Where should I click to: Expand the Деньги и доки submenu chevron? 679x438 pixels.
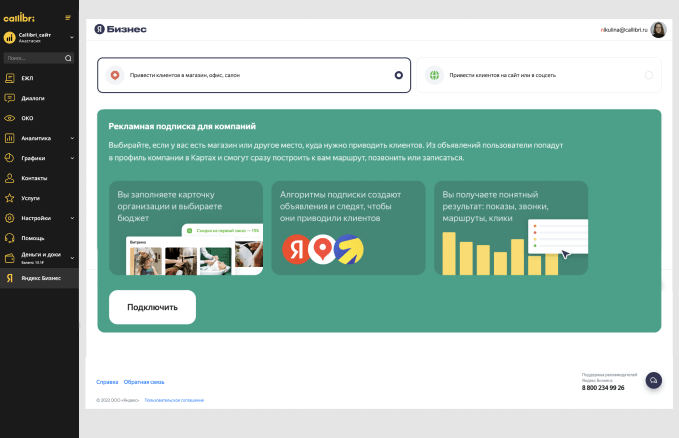(x=72, y=258)
